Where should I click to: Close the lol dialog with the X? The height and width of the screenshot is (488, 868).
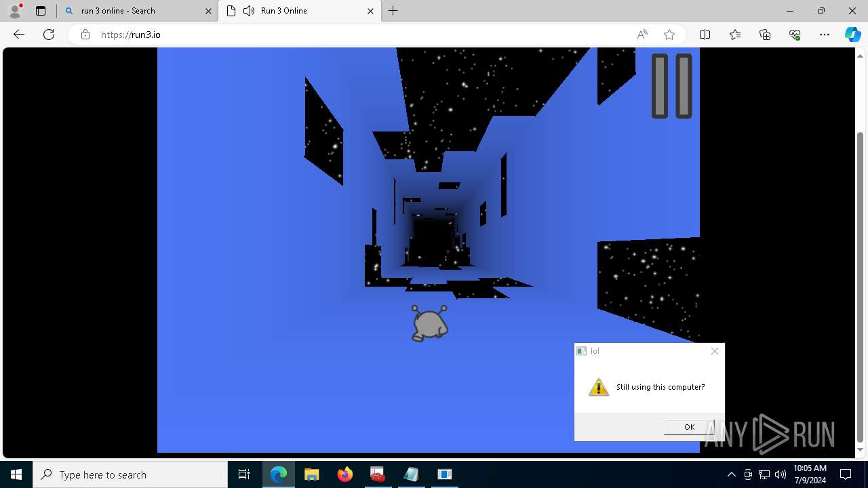point(714,351)
